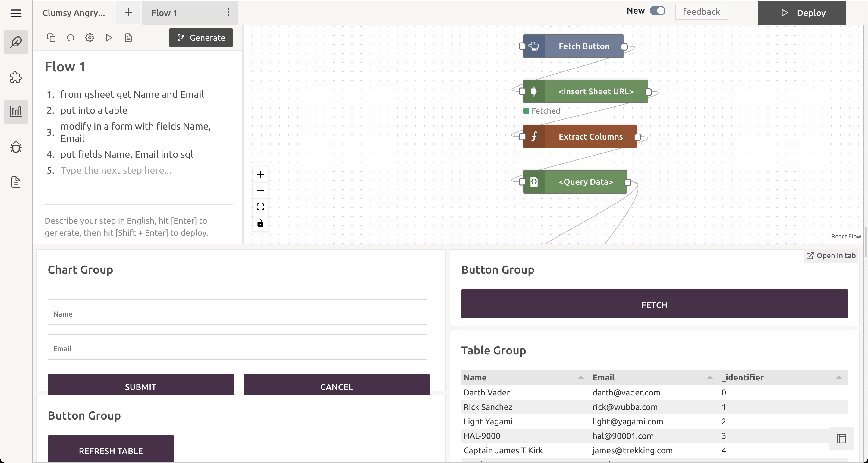Image resolution: width=868 pixels, height=463 pixels.
Task: Click the bar chart dashboard sidebar icon
Action: click(16, 112)
